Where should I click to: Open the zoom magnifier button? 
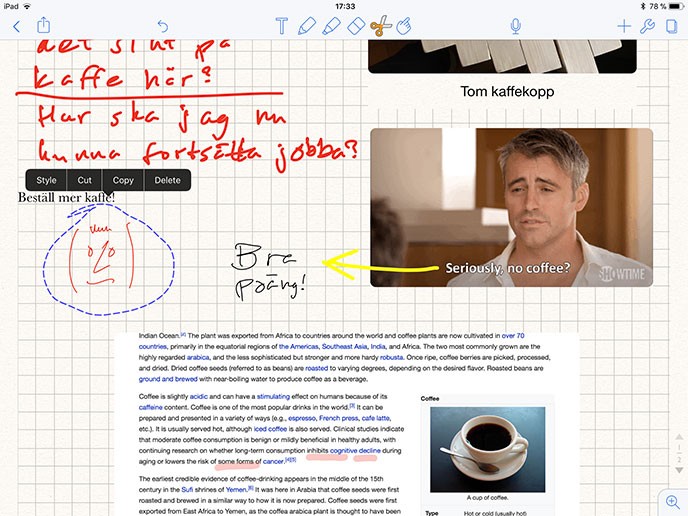(x=673, y=501)
